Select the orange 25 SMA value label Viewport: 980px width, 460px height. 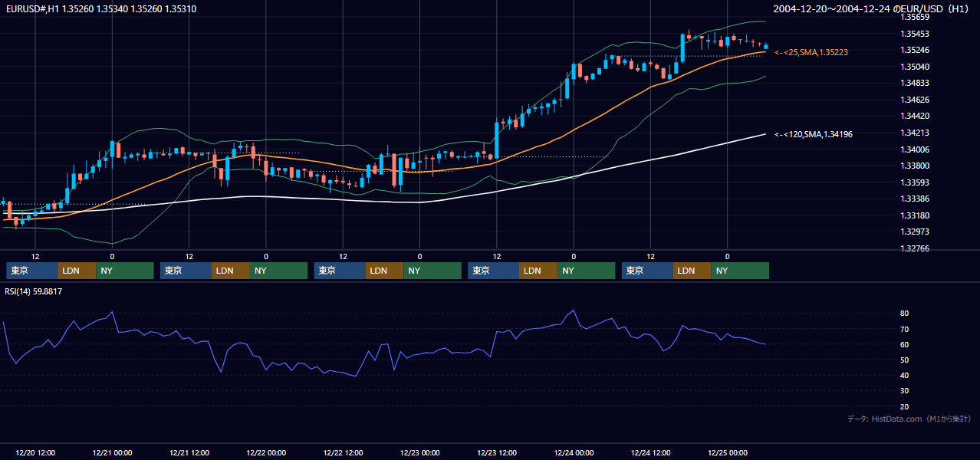811,52
